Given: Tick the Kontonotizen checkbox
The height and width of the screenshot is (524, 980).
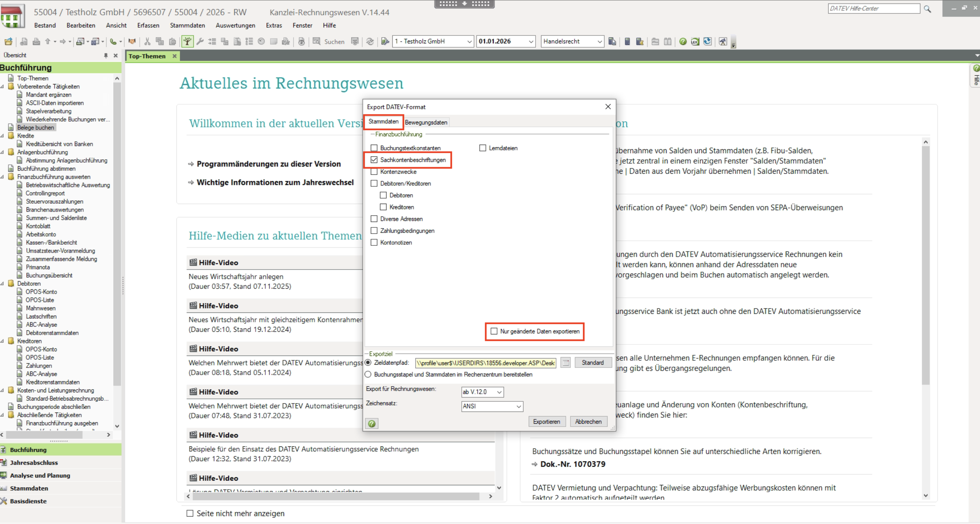Looking at the screenshot, I should [x=374, y=242].
